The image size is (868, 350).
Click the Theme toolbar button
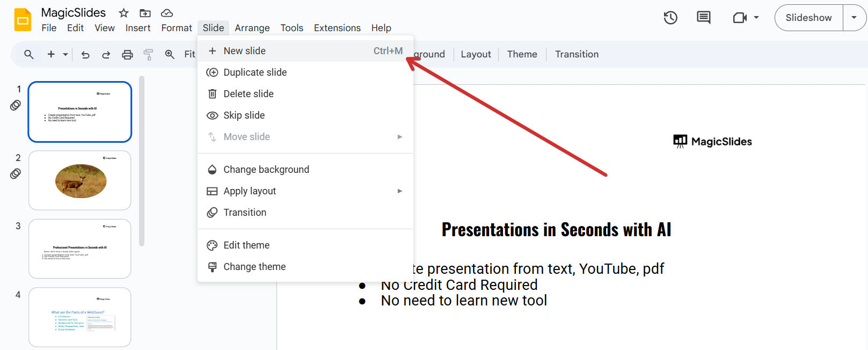tap(522, 54)
